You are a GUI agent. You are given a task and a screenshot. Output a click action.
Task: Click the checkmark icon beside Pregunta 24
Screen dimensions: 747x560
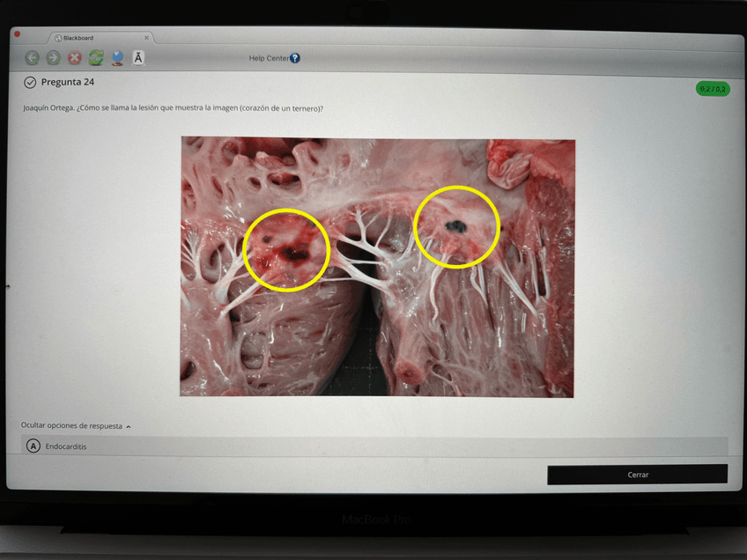(30, 83)
